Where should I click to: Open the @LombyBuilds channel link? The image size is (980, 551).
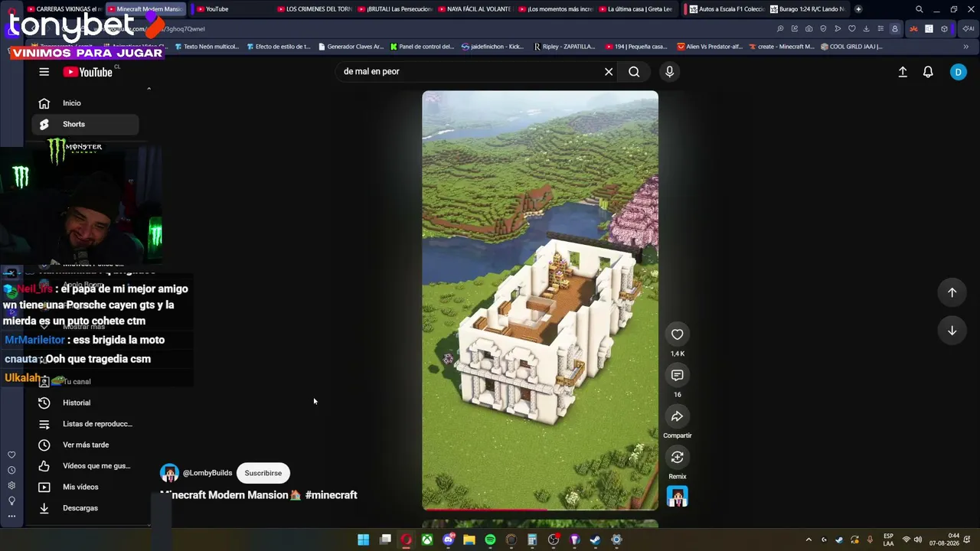tap(207, 473)
